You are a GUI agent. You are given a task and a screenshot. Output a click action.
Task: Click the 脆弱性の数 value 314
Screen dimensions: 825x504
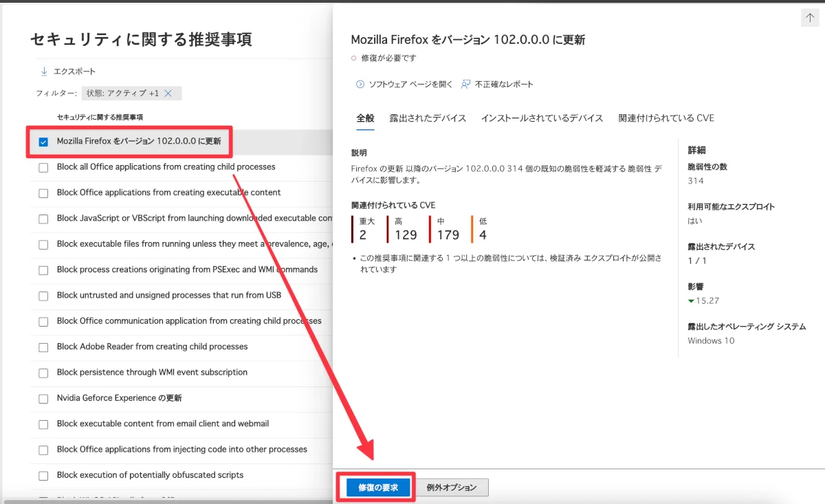click(696, 181)
